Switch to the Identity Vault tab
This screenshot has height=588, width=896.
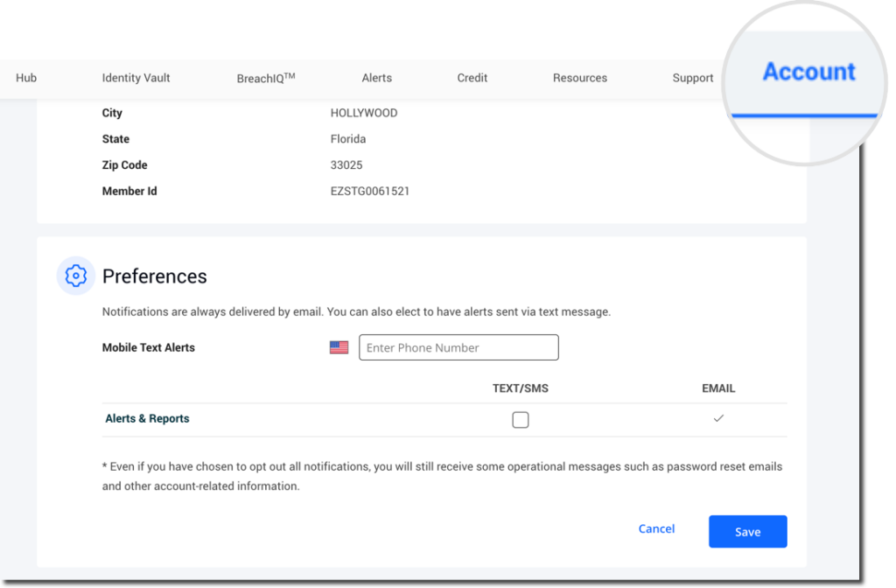point(136,77)
